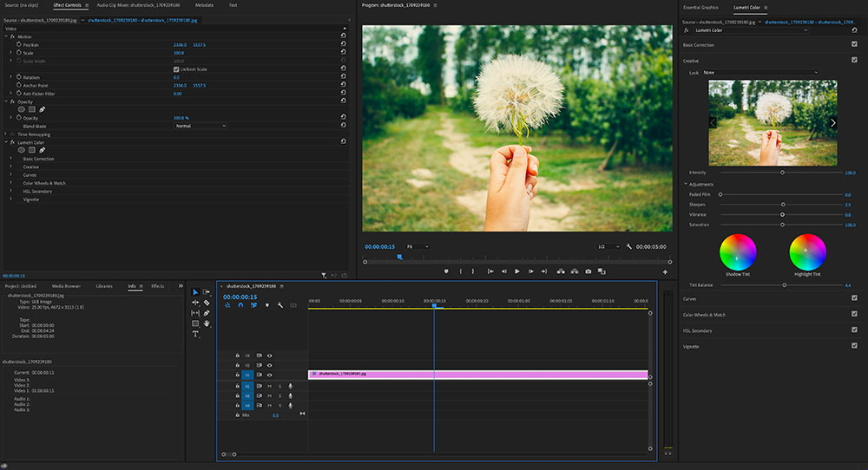
Task: Click Comparison View icon in Program monitor
Action: [x=602, y=271]
